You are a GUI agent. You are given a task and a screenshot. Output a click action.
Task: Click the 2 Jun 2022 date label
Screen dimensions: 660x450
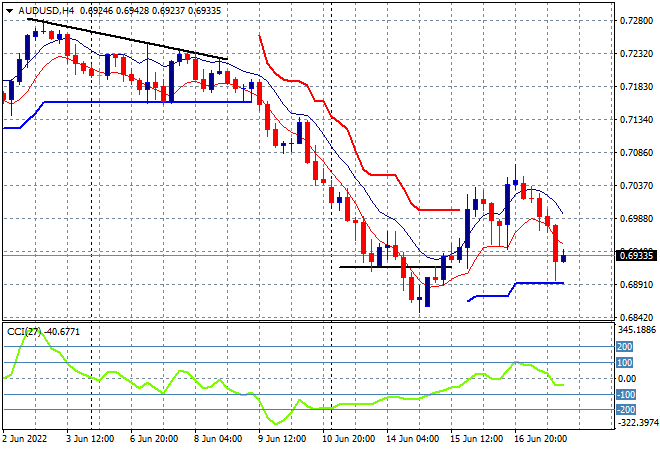(x=24, y=439)
